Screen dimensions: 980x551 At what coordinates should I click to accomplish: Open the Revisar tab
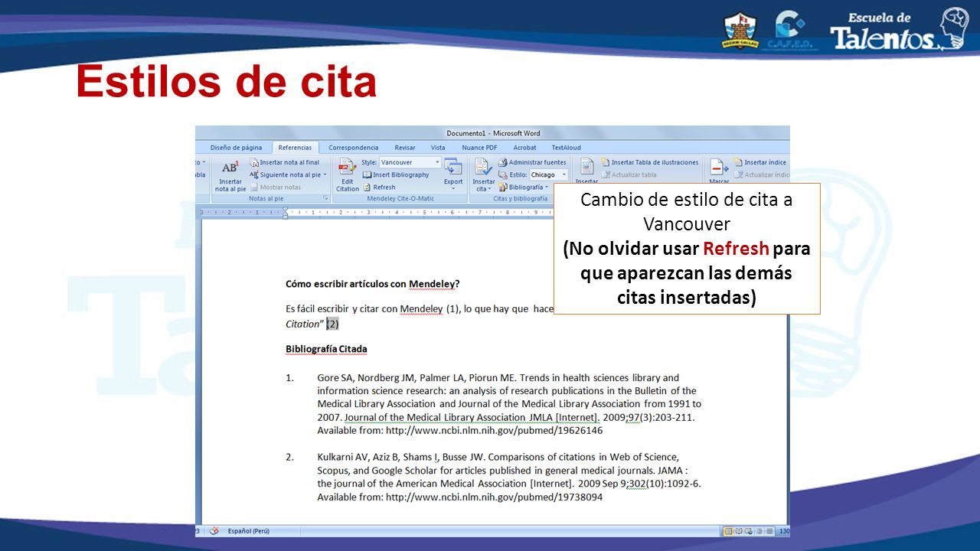pos(405,148)
